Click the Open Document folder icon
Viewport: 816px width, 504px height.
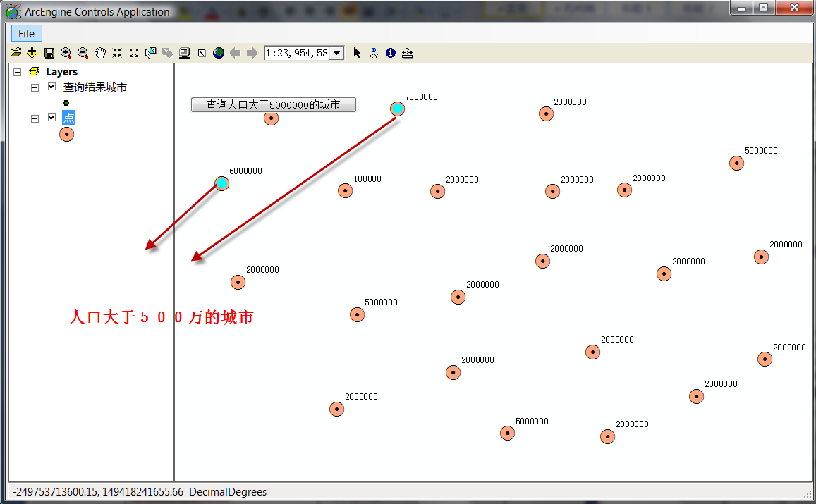tap(16, 53)
